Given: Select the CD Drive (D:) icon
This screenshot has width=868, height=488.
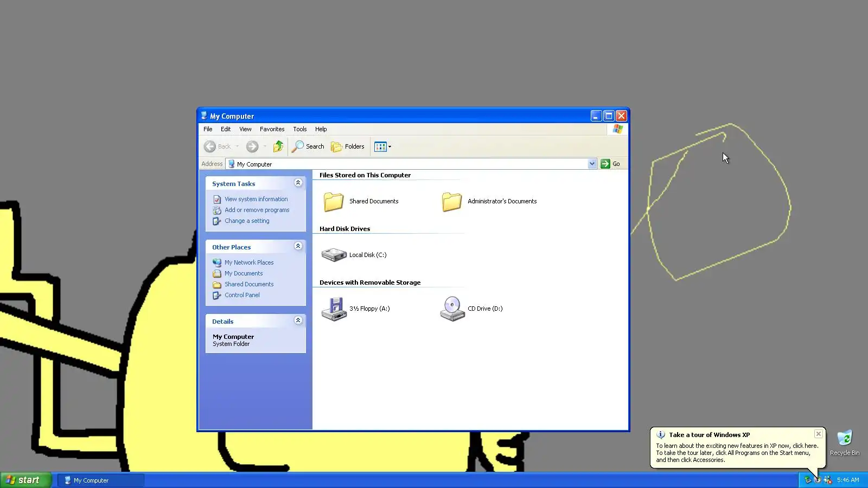Looking at the screenshot, I should coord(471,309).
